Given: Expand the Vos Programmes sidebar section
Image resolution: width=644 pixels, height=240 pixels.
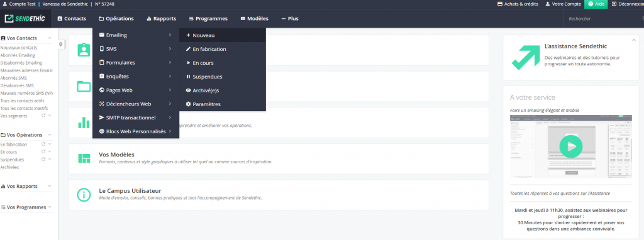Looking at the screenshot, I should pos(50,207).
